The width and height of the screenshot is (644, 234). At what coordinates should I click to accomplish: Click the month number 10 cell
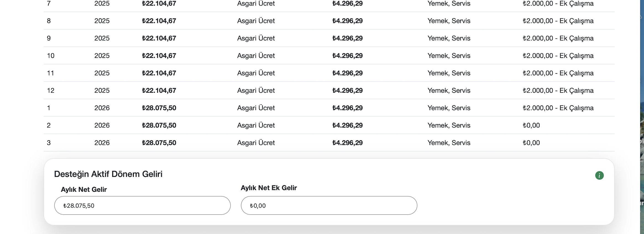(51, 55)
